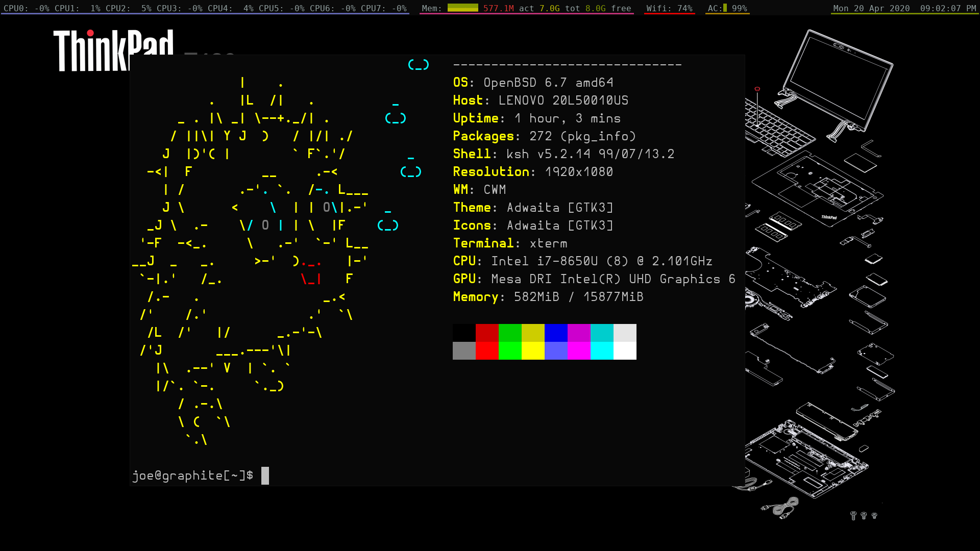The width and height of the screenshot is (980, 551).
Task: Click the bright cyan color block
Action: coord(602,350)
